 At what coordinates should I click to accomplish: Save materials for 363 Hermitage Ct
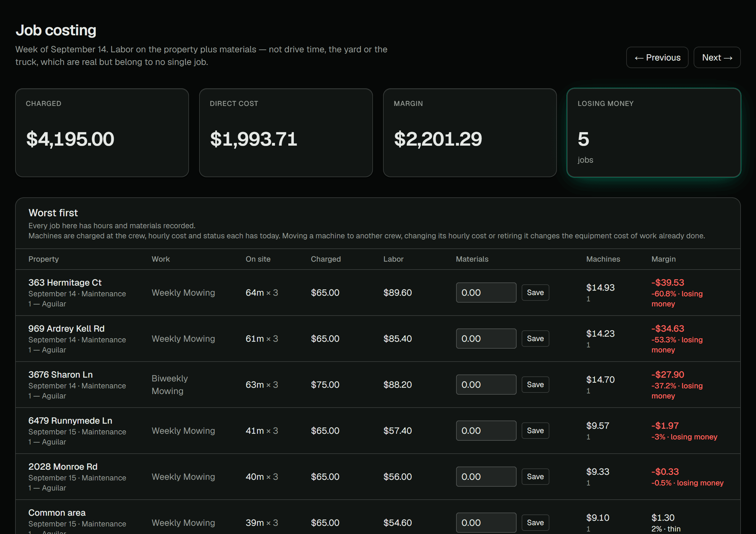tap(535, 293)
